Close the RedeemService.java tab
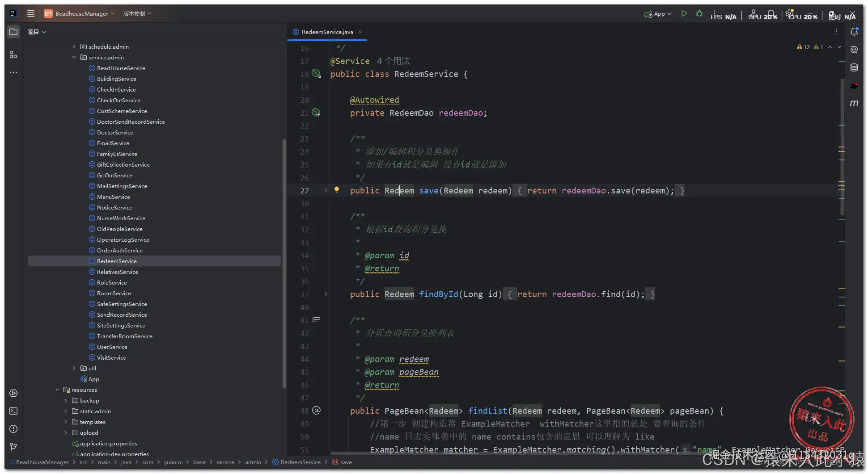868x474 pixels. (360, 32)
